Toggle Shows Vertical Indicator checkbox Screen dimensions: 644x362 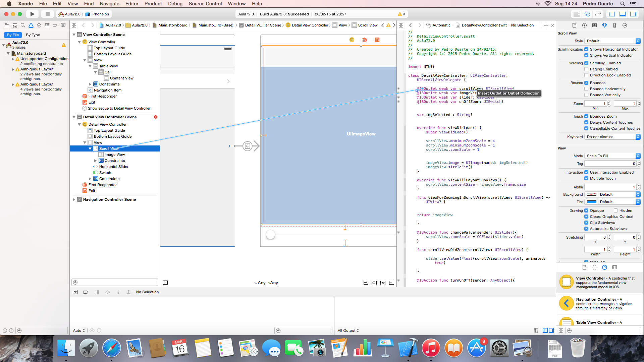(x=586, y=55)
